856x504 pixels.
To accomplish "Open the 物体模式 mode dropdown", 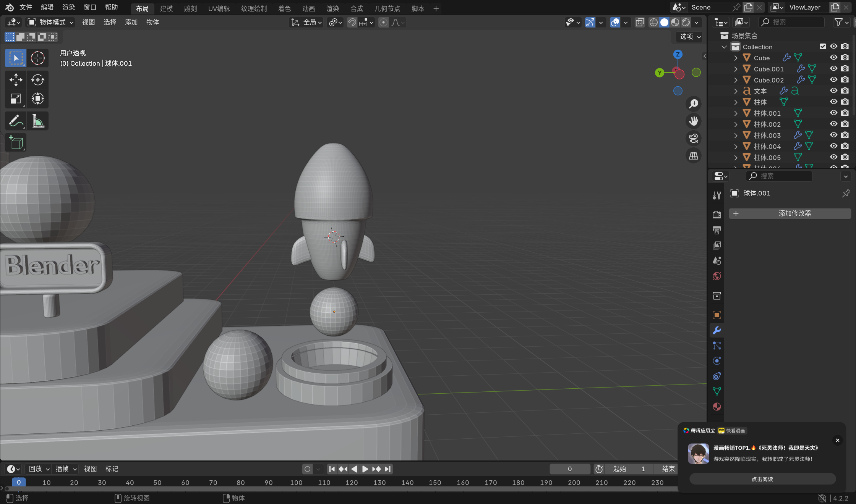I will (x=50, y=23).
